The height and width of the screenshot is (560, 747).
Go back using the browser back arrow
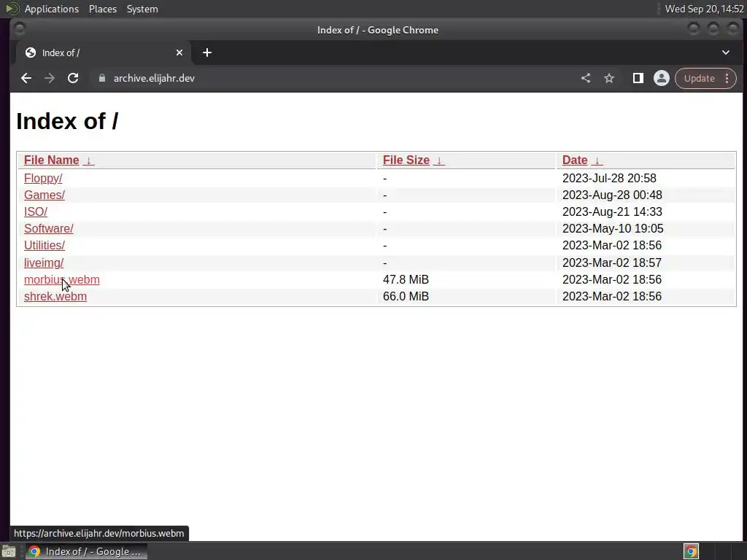(x=26, y=78)
